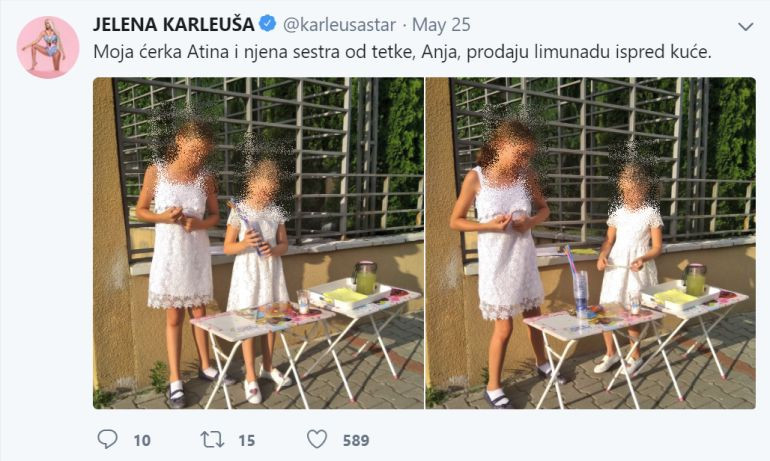This screenshot has width=770, height=461.
Task: Click the glass with straws in right photo
Action: click(x=580, y=294)
